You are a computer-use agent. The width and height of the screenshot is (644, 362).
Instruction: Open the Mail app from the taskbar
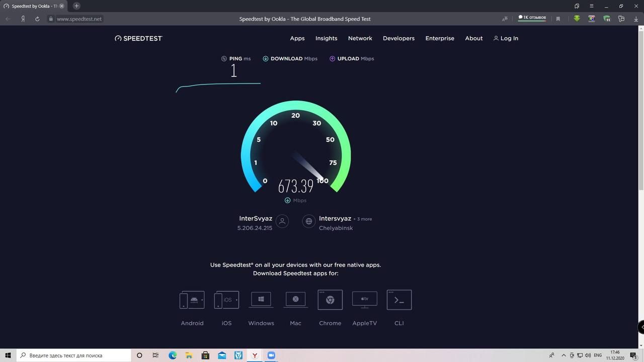tap(222, 355)
